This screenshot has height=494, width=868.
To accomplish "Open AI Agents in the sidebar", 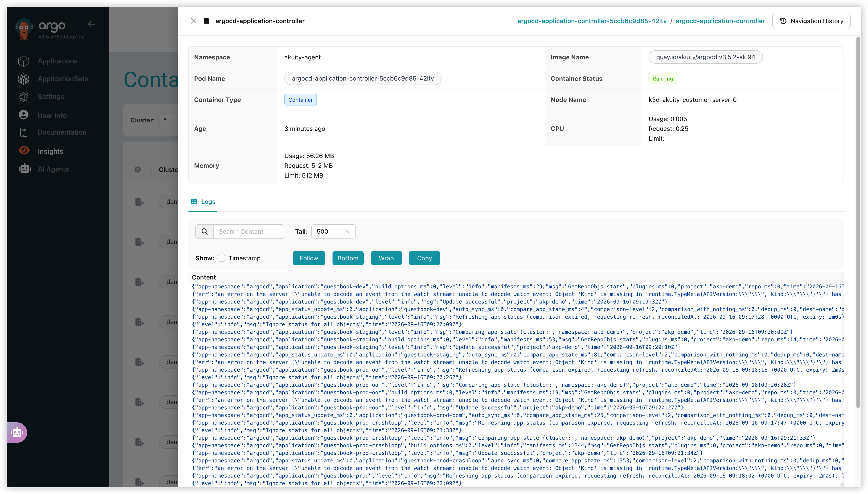I will [x=53, y=169].
